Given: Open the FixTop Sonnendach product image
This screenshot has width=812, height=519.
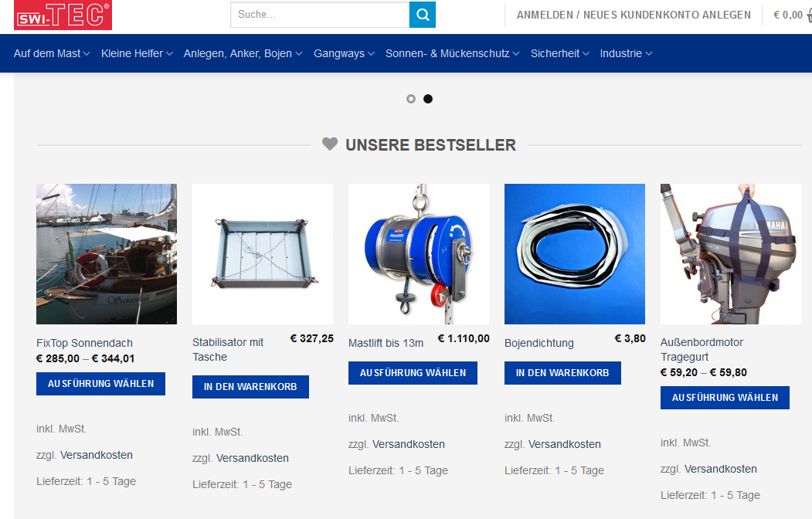Looking at the screenshot, I should coord(107,254).
